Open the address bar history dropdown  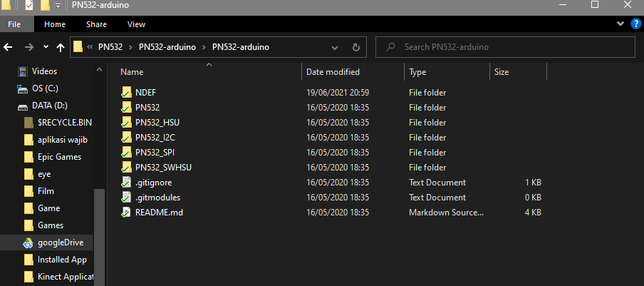tap(336, 47)
